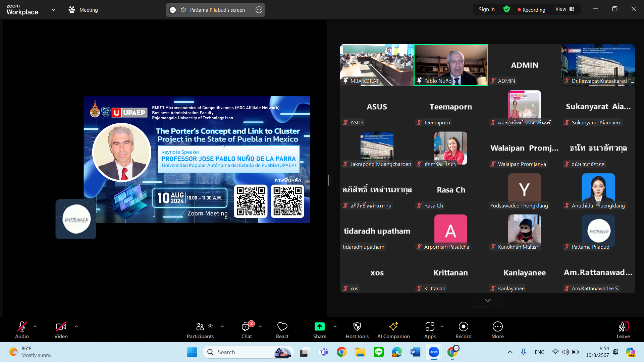Viewport: 644px width, 362px height.
Task: Click the Kanoknan Malasri picture tile
Action: click(525, 231)
